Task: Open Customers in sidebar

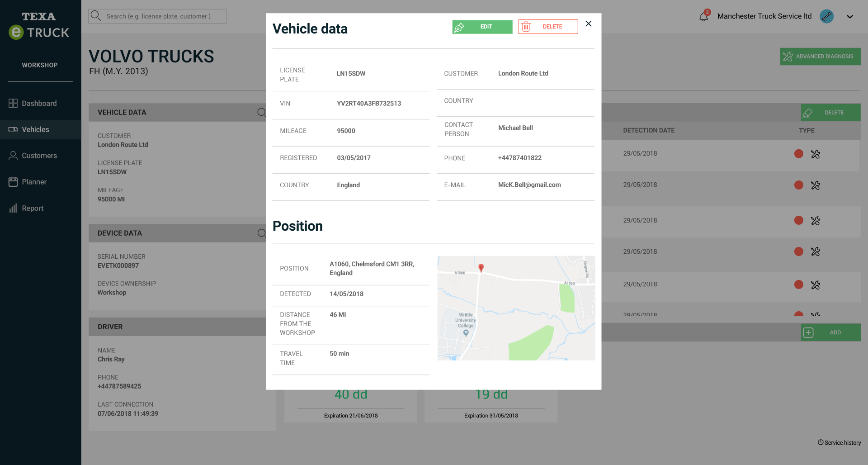Action: (40, 156)
